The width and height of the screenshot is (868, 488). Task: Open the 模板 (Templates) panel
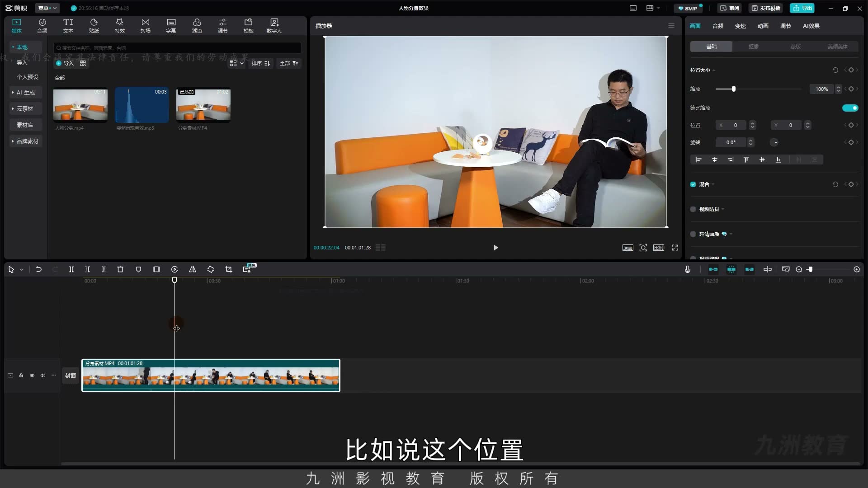coord(248,26)
